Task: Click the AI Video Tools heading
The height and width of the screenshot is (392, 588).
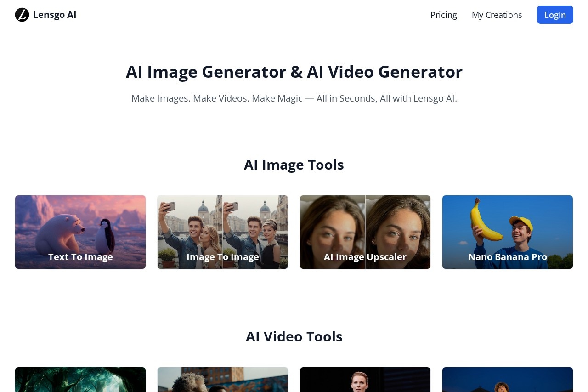Action: click(x=294, y=336)
